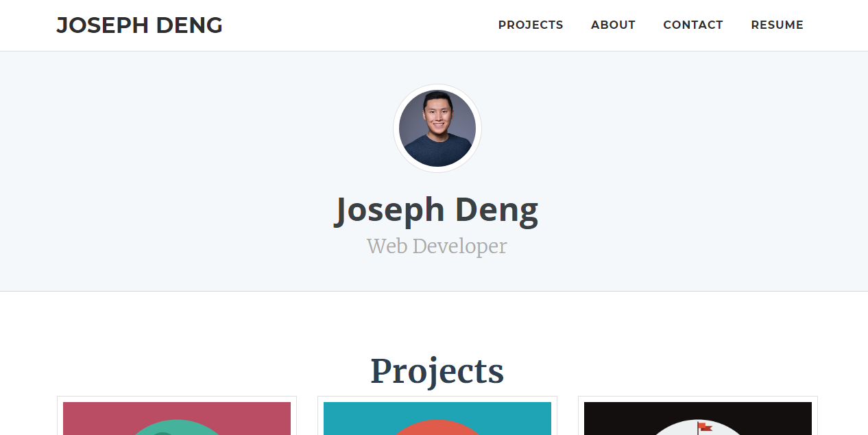Image resolution: width=868 pixels, height=435 pixels.
Task: Open the PROJECTS navigation item
Action: point(531,25)
